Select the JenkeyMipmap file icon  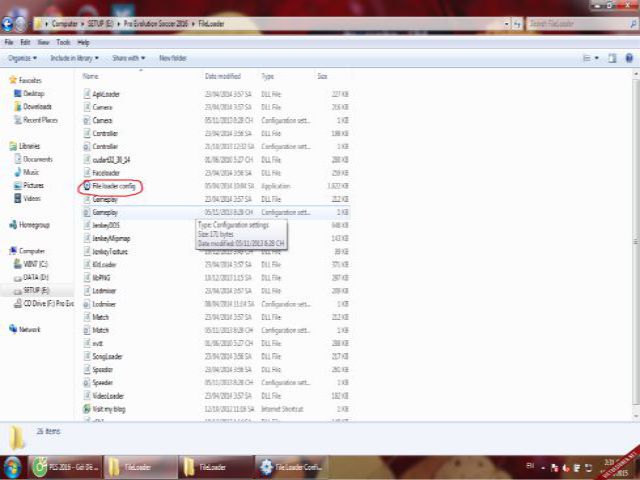coord(87,238)
